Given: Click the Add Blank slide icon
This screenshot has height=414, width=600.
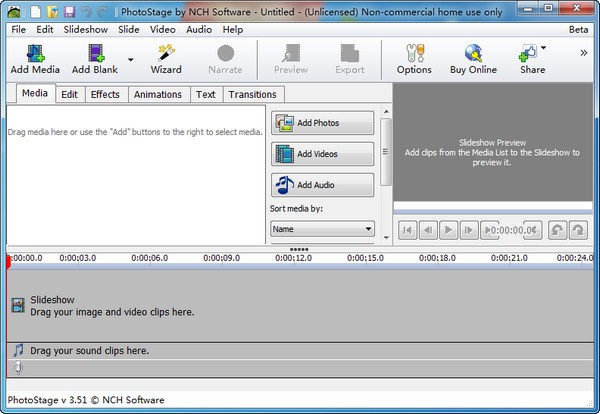Looking at the screenshot, I should (96, 53).
